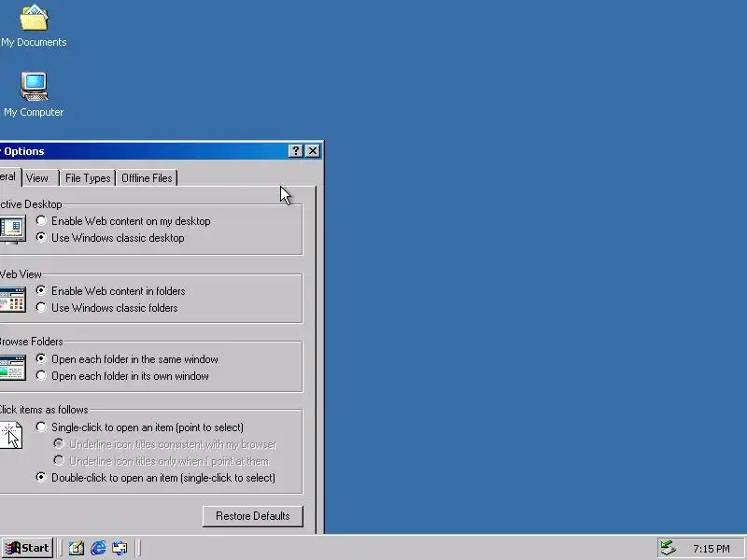Click the help question mark button
Screen dimensions: 747x560
(x=295, y=151)
